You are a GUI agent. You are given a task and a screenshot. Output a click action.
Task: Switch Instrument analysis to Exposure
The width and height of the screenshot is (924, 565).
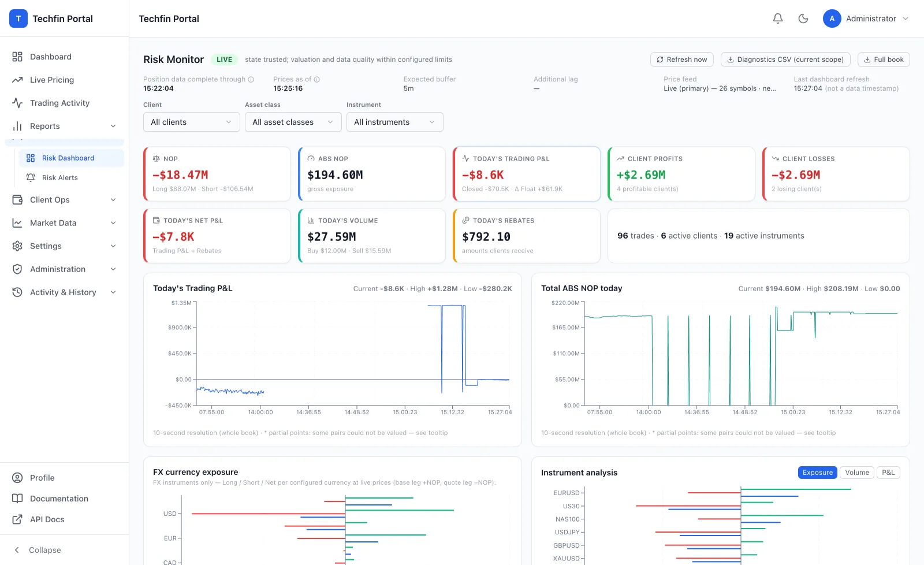[x=818, y=473]
